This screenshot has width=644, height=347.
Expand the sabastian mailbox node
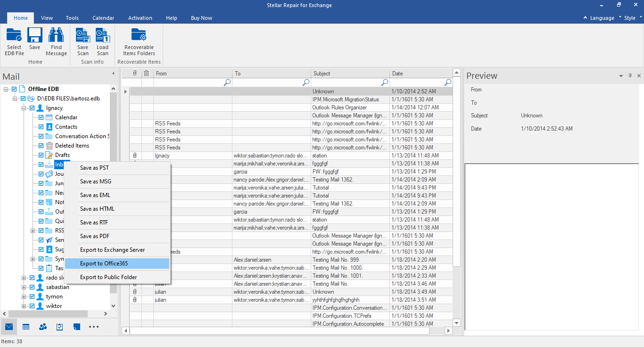(x=24, y=287)
